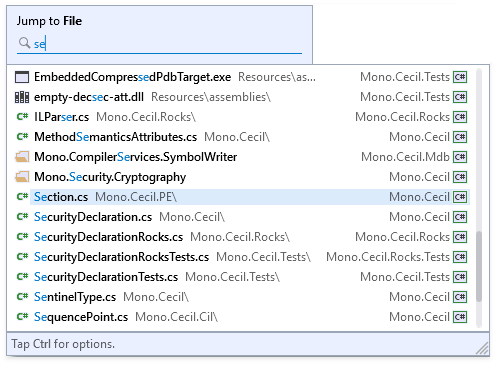Click the Mono.Cecil.Mdb project icon

[x=460, y=157]
